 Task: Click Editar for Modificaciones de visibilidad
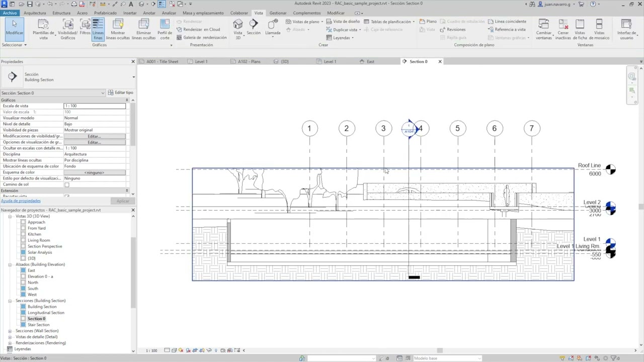pyautogui.click(x=94, y=136)
